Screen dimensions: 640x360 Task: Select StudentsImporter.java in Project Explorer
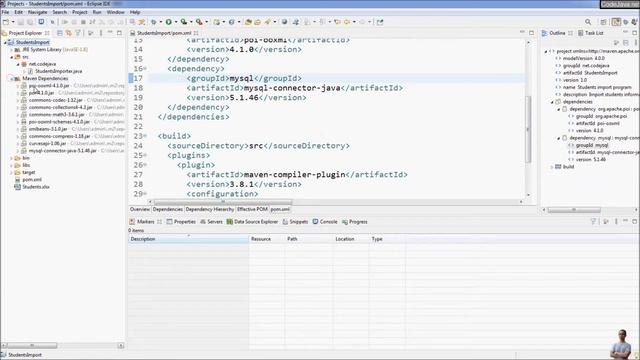pyautogui.click(x=58, y=71)
